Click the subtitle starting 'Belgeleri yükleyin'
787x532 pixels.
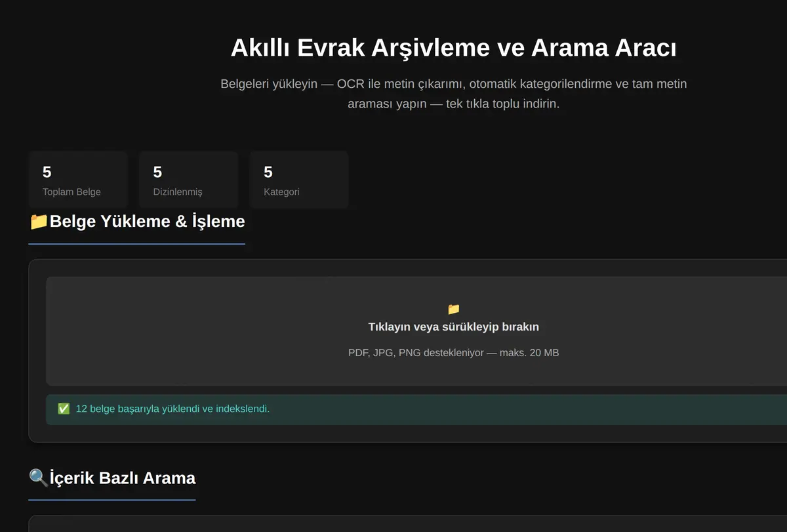[x=454, y=94]
